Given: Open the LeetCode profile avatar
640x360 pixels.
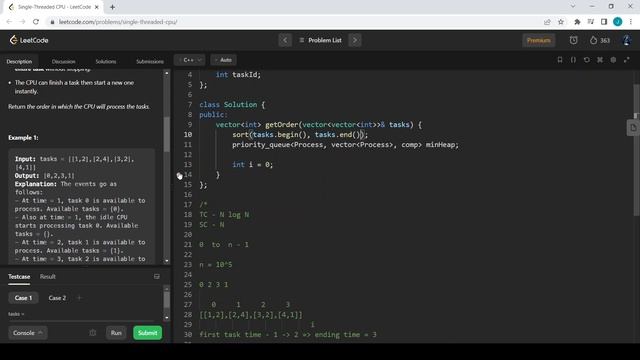Looking at the screenshot, I should coord(627,40).
